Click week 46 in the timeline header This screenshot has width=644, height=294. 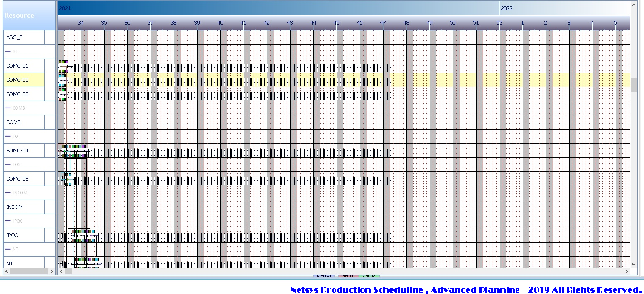(x=360, y=23)
